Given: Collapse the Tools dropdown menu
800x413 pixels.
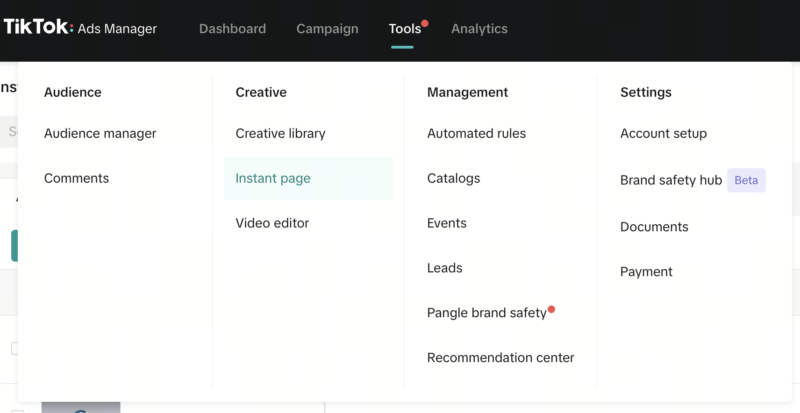Looking at the screenshot, I should pyautogui.click(x=405, y=29).
